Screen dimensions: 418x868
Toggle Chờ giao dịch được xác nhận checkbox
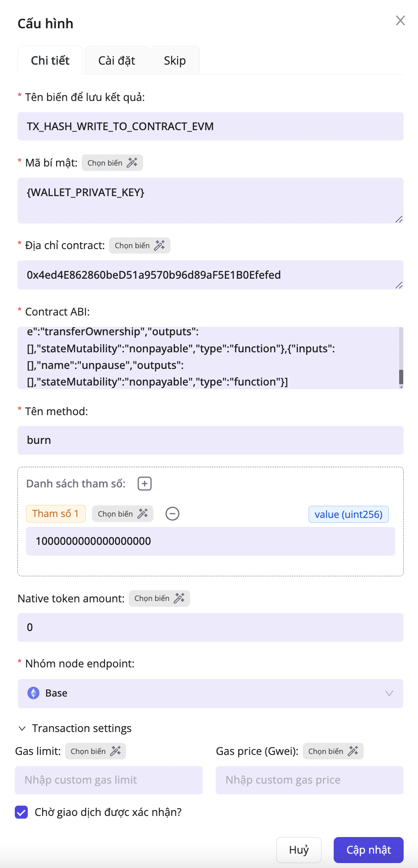click(x=22, y=812)
